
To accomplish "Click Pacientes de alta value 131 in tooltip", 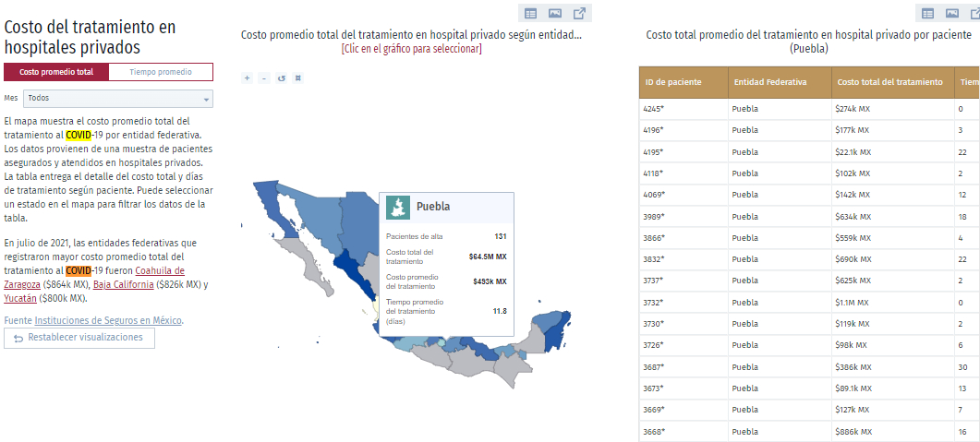I will click(500, 236).
